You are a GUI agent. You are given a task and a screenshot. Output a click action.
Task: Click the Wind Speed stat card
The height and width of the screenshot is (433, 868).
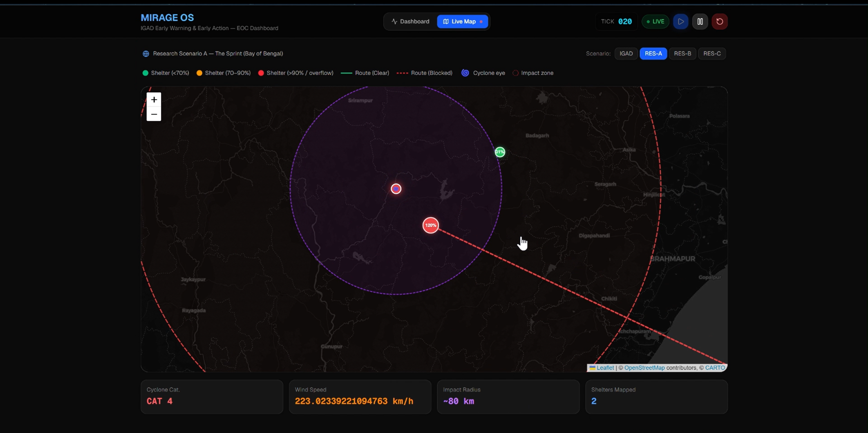(x=360, y=396)
